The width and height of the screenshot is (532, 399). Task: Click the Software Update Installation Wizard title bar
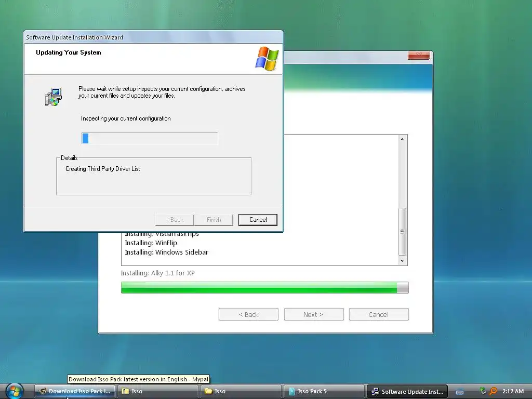click(x=153, y=37)
